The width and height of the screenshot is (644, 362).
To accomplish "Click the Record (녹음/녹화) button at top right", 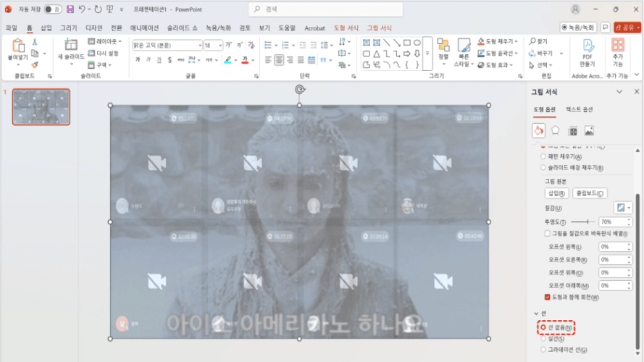I will click(x=578, y=27).
